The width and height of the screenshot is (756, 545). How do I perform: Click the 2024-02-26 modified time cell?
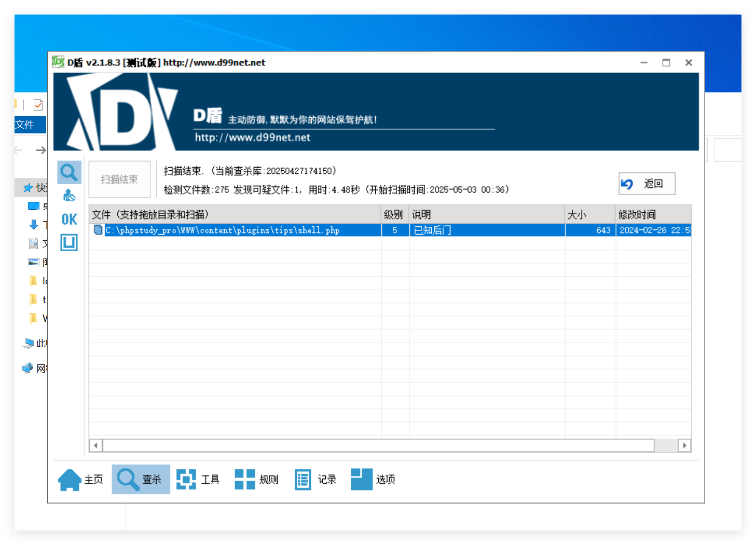[x=654, y=230]
